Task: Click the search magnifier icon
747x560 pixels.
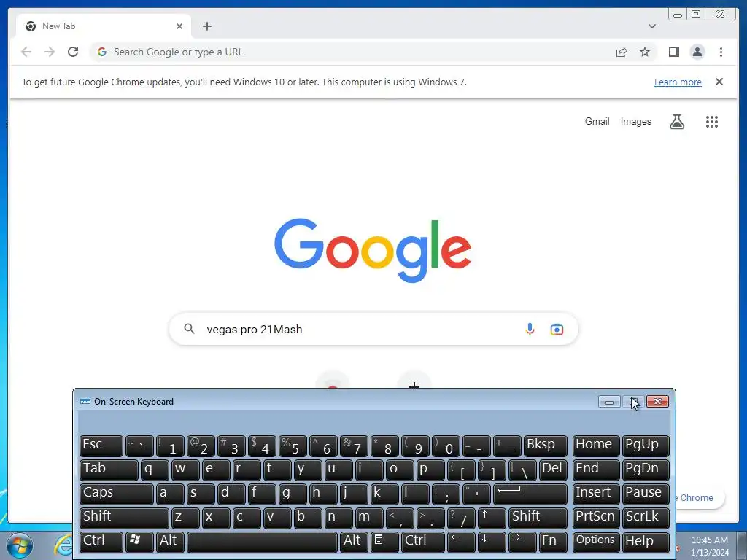Action: coord(189,329)
